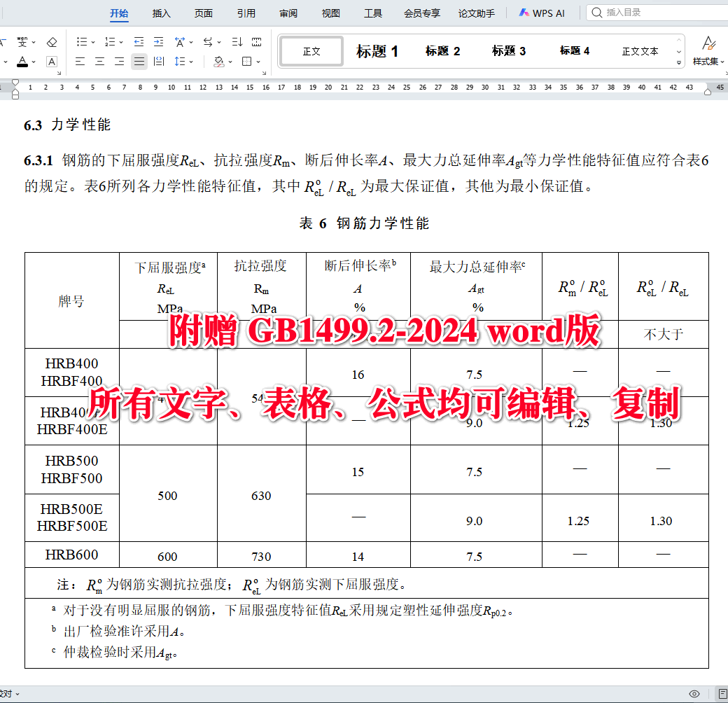
Task: Insert a bulleted list
Action: 82,42
